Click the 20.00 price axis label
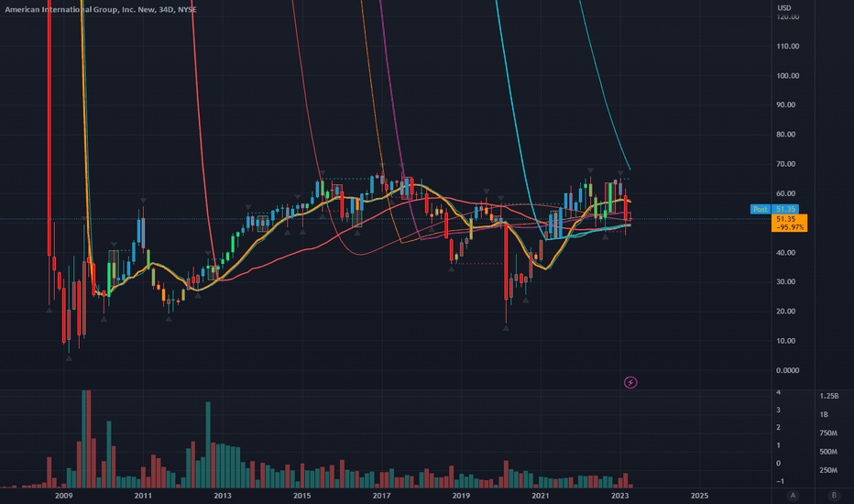Screen dimensions: 854x504 click(785, 312)
